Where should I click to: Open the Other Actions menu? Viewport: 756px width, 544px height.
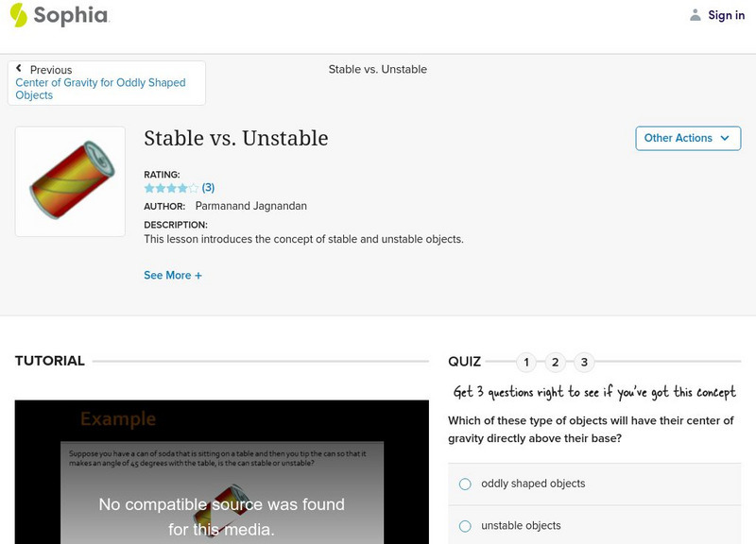click(x=688, y=138)
